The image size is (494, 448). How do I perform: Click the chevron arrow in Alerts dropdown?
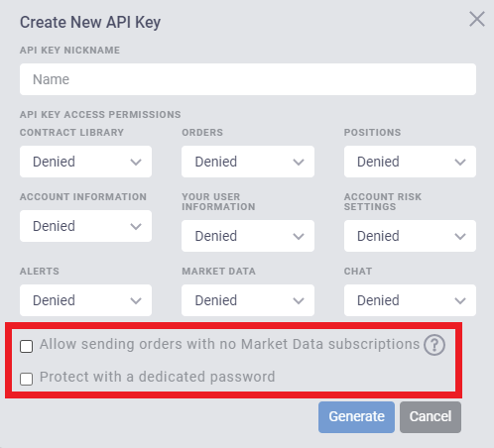(x=136, y=300)
